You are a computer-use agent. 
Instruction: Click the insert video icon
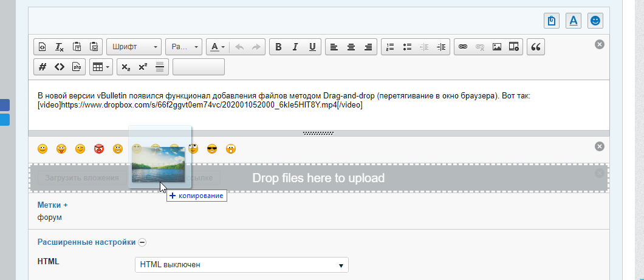point(514,47)
